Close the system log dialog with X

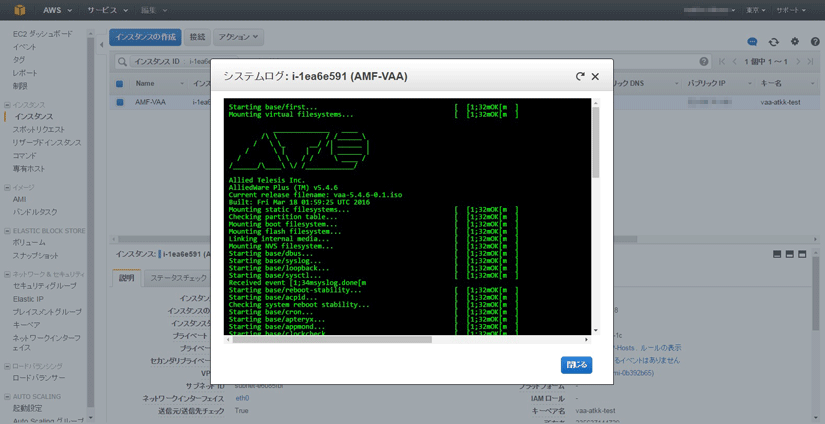(595, 76)
